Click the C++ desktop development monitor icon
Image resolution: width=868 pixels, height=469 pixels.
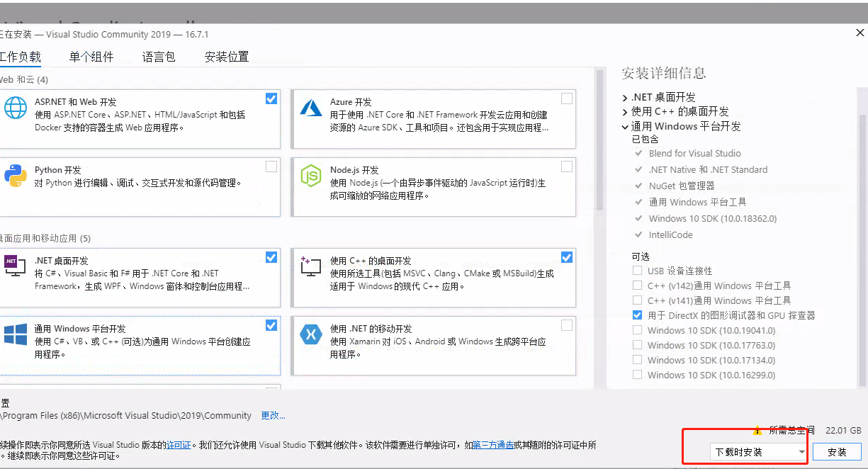pyautogui.click(x=311, y=266)
